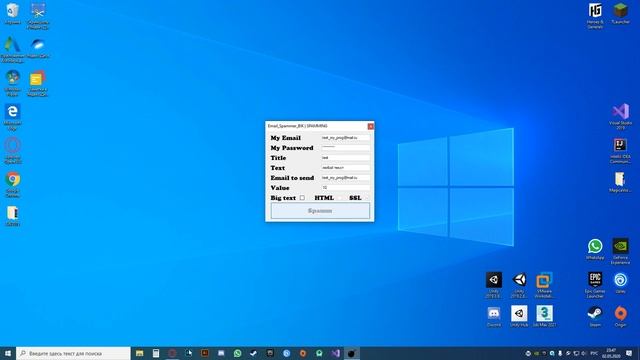Click the Value input field
The image size is (640, 360).
tap(345, 188)
